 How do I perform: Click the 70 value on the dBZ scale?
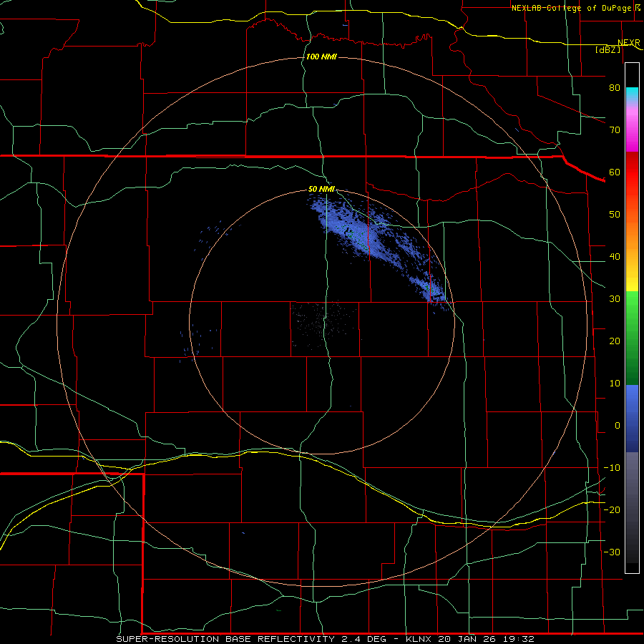coord(615,130)
